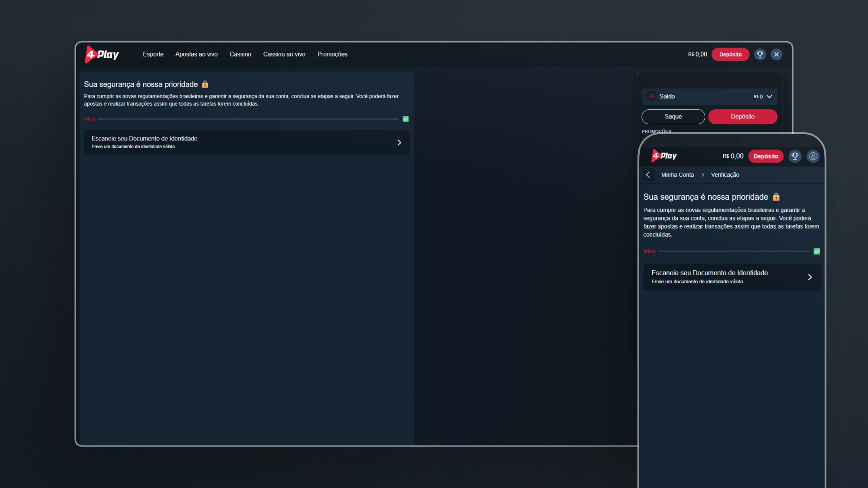Open the Esporte menu item
This screenshot has width=868, height=488.
(153, 54)
